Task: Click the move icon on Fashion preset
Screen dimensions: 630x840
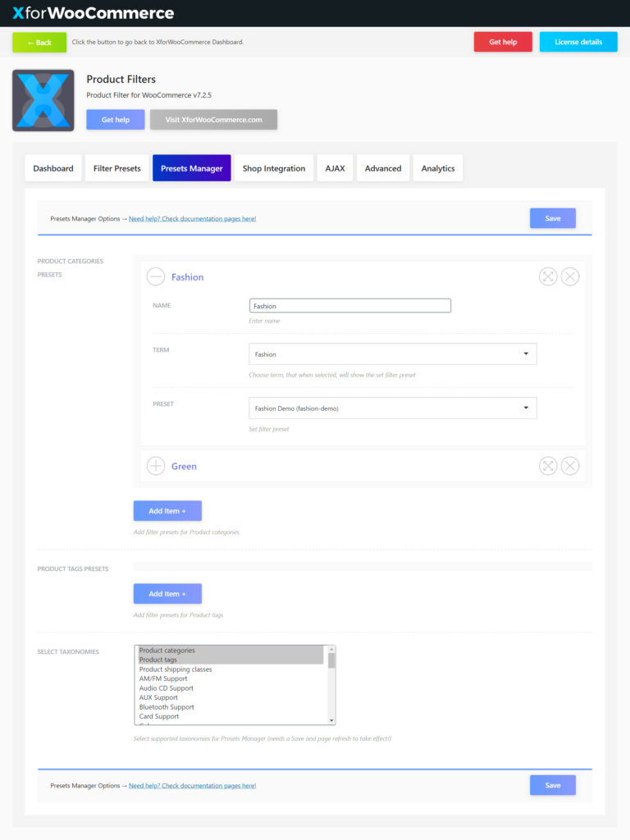Action: pyautogui.click(x=548, y=277)
